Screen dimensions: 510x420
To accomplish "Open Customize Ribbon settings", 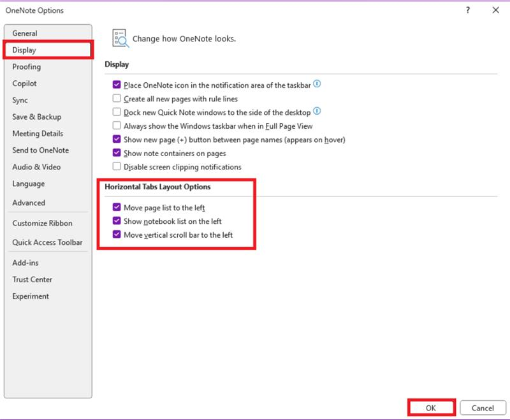I will [48, 223].
